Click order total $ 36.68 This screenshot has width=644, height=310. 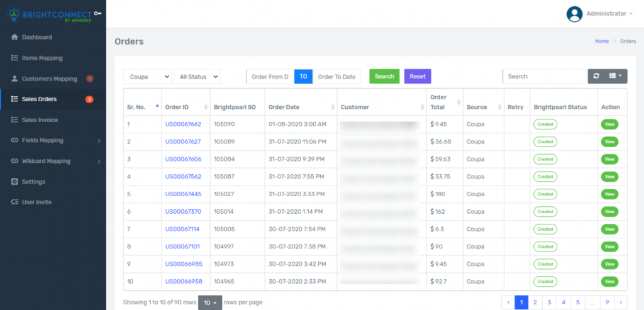point(441,141)
